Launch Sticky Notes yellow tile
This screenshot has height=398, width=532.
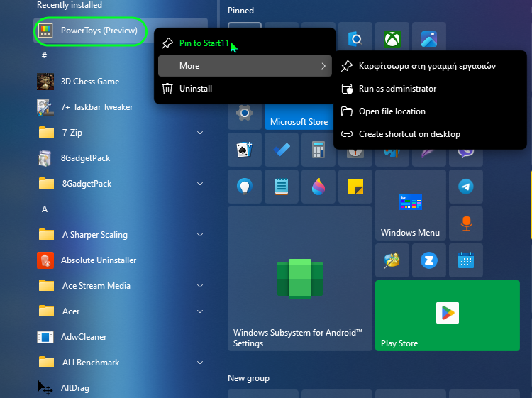coord(355,187)
